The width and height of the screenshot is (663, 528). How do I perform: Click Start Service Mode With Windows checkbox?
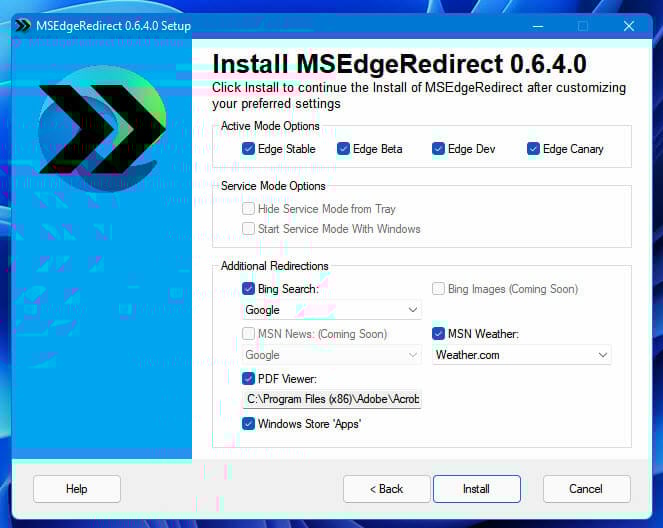tap(248, 229)
